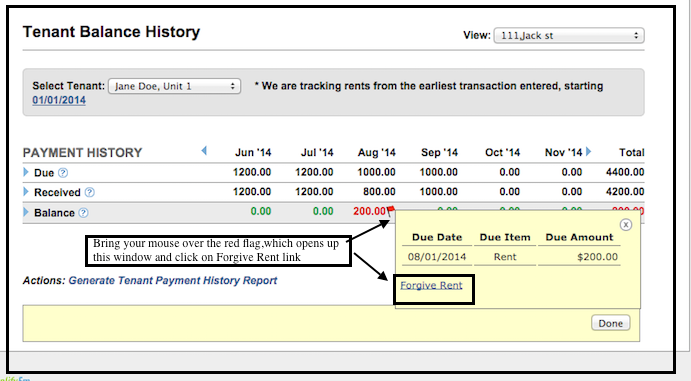Click Generate Tenant Payment History Report
The height and width of the screenshot is (381, 691).
point(173,281)
